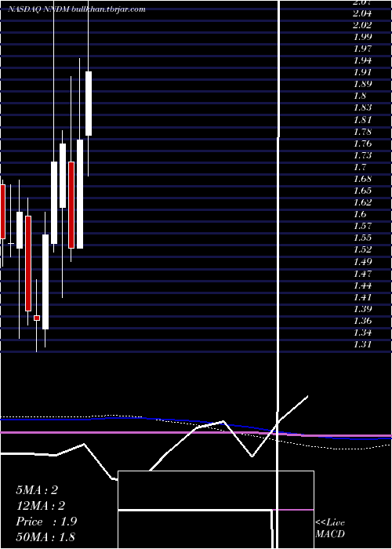Click the 1.36 price axis label

pos(362,321)
